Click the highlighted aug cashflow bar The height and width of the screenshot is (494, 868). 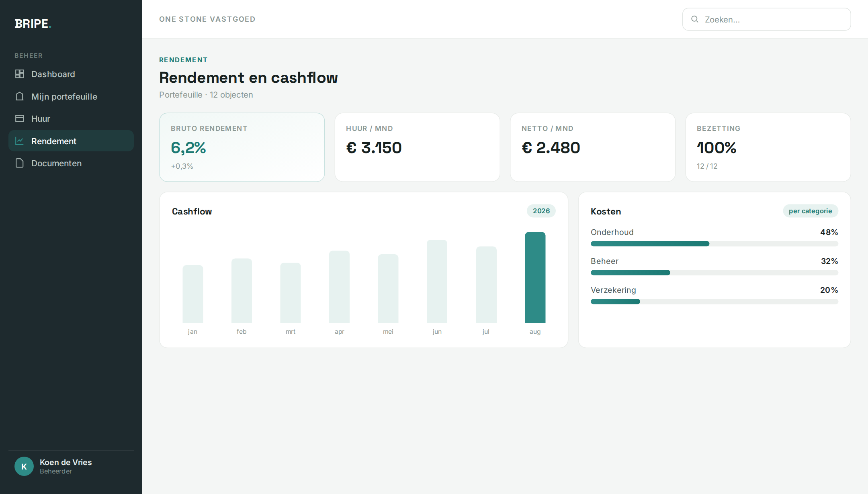(535, 278)
